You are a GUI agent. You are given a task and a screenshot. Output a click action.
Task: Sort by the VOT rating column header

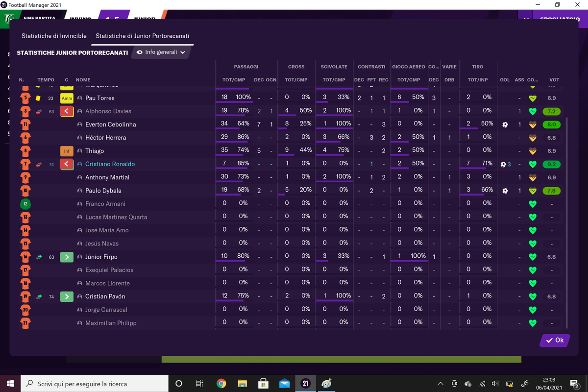[554, 80]
